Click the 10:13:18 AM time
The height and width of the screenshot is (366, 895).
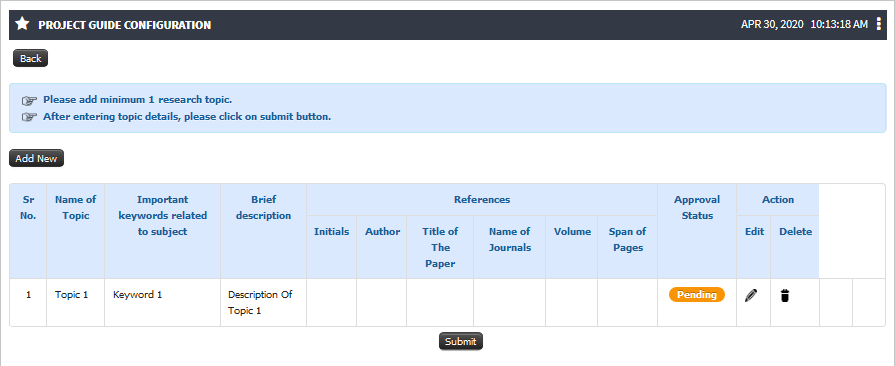pos(839,25)
